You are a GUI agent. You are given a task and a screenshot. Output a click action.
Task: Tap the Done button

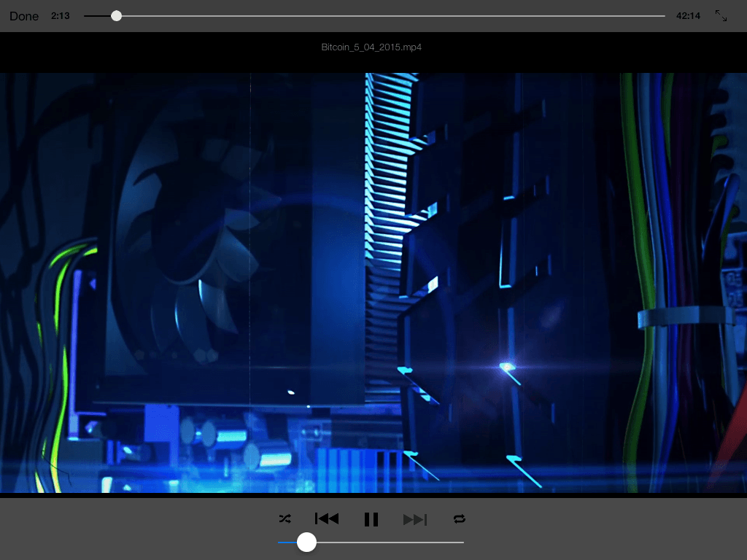24,16
